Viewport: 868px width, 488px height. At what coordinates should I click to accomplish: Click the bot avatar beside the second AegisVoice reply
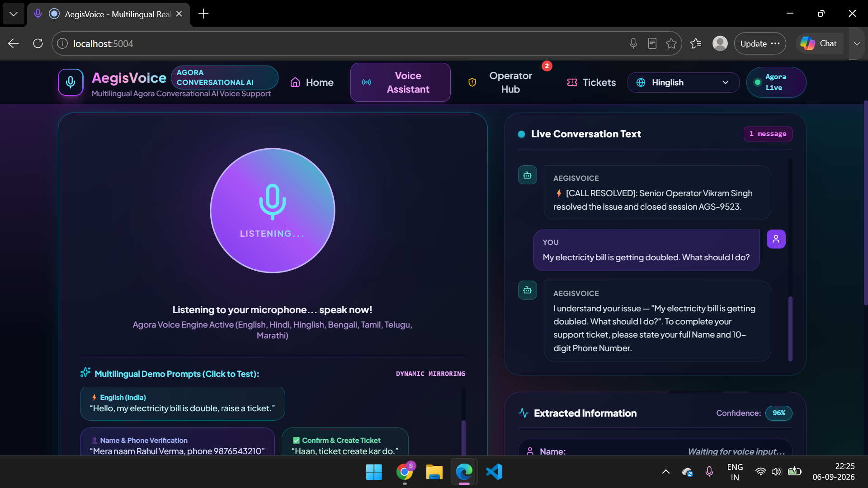point(527,290)
